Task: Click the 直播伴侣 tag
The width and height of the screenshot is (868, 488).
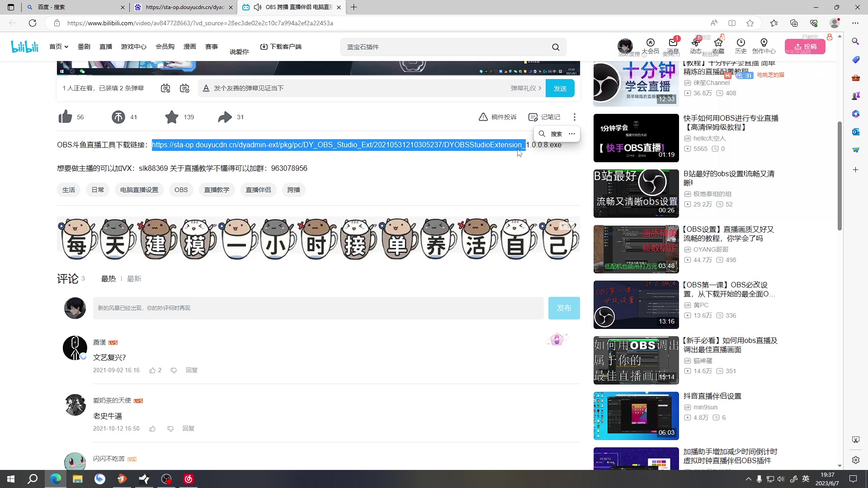Action: [x=258, y=190]
